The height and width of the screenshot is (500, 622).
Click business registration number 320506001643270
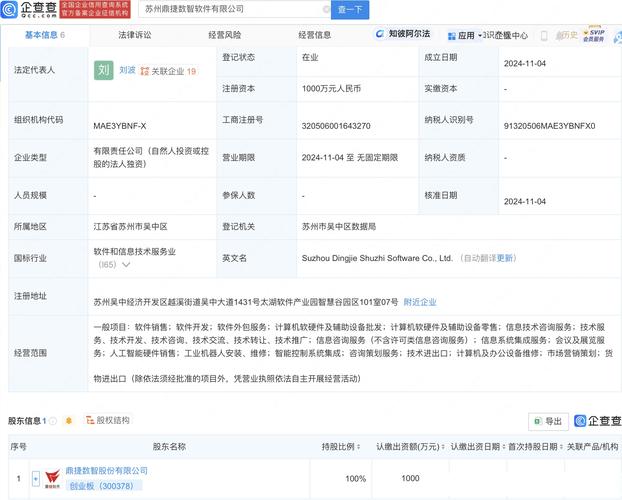[x=336, y=126]
